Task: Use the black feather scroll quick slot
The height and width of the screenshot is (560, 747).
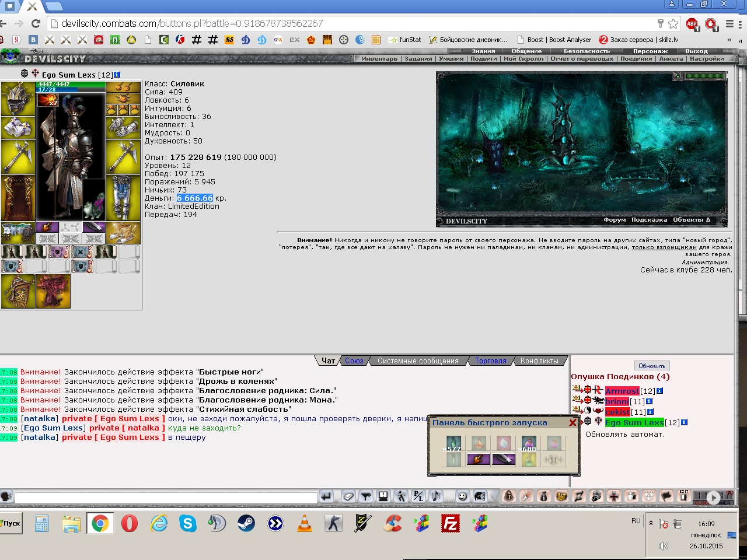Action: click(504, 459)
